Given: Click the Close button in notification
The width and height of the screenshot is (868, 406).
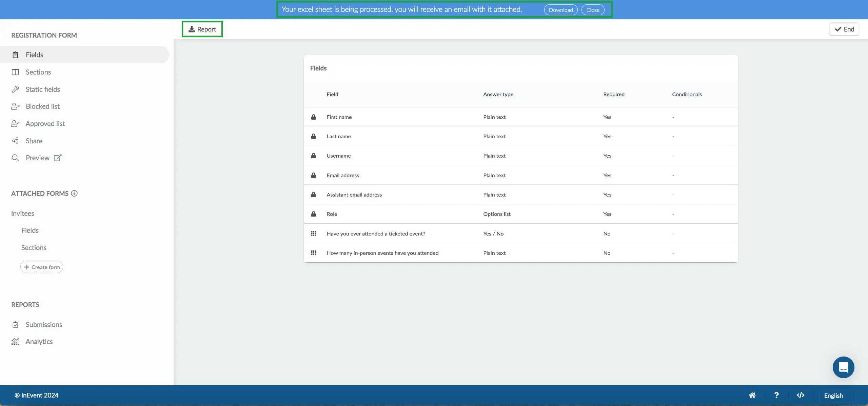Looking at the screenshot, I should tap(593, 9).
